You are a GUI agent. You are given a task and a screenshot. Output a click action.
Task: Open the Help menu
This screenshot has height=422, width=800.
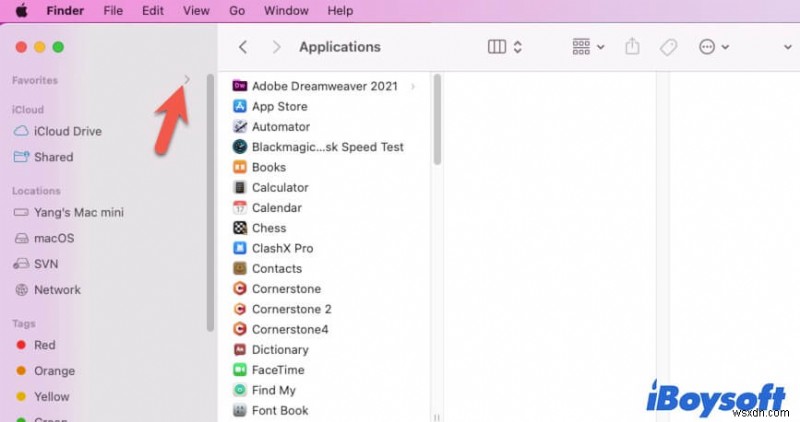340,11
